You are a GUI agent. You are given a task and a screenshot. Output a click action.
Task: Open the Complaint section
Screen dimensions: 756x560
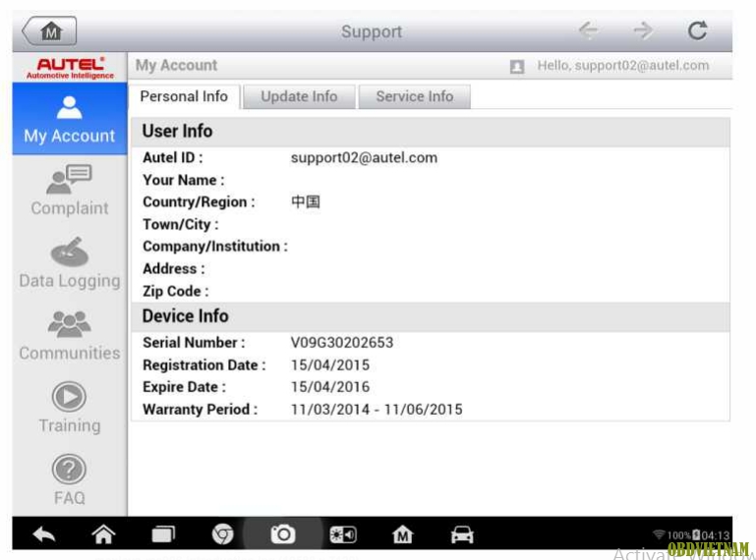(70, 191)
